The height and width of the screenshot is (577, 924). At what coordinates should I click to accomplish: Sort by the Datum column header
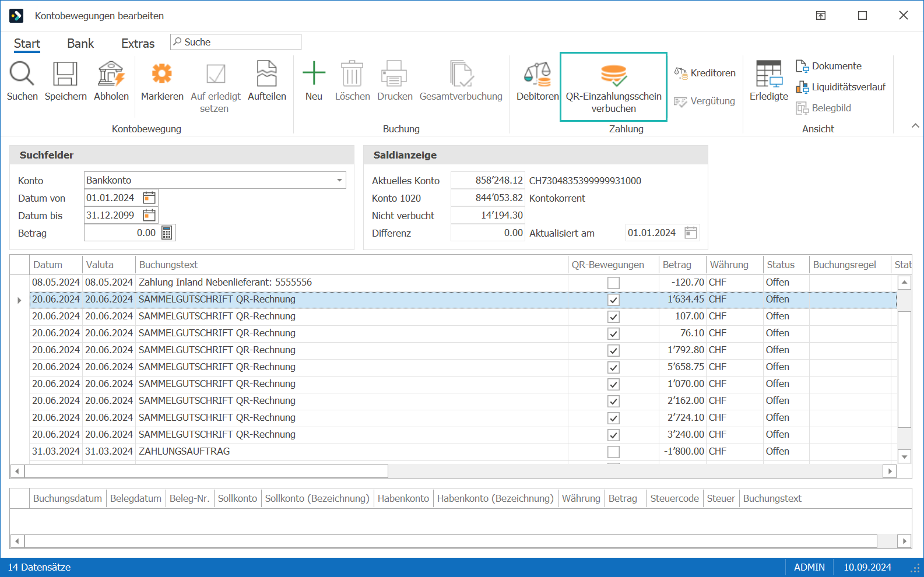click(55, 265)
